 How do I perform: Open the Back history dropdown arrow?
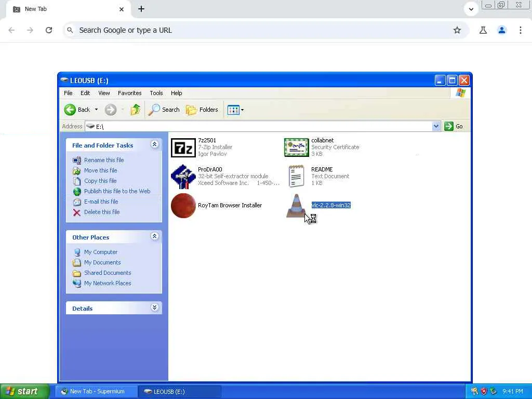96,110
